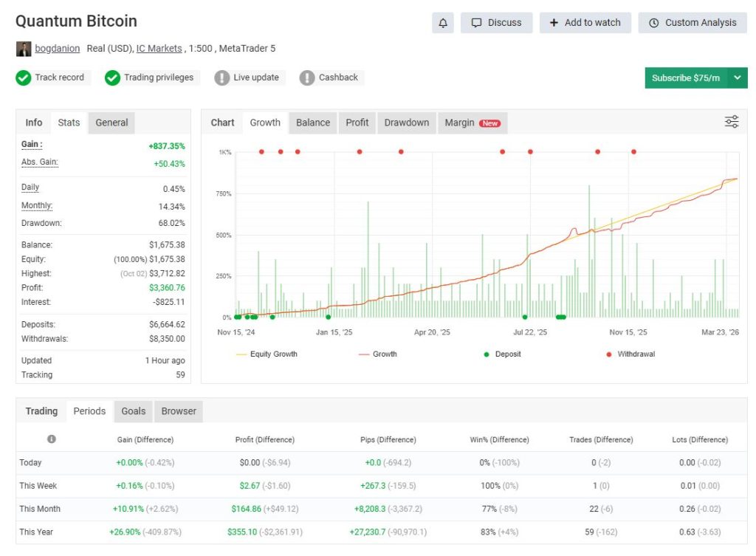Viewport: 756px width, 556px height.
Task: Click the Track record verification checkmark icon
Action: (x=23, y=77)
